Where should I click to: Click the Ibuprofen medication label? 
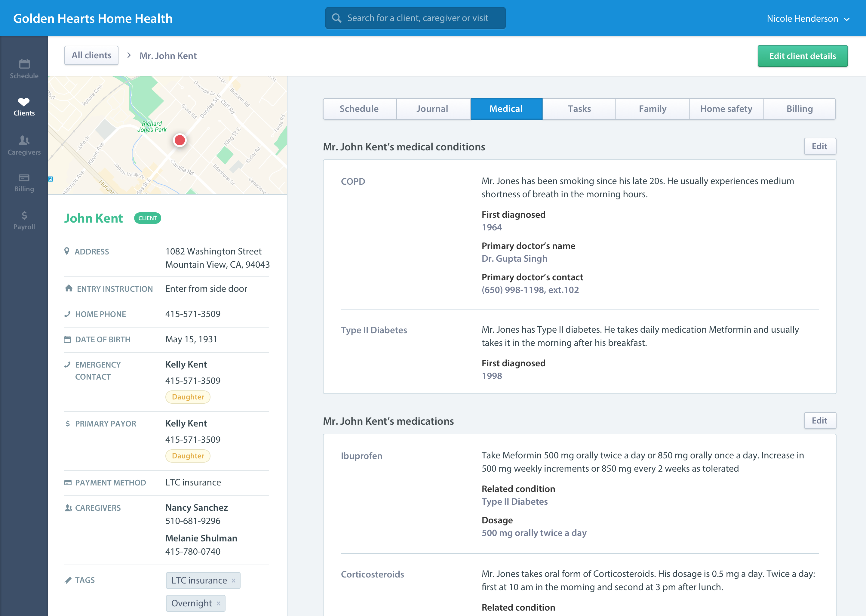[x=361, y=456]
